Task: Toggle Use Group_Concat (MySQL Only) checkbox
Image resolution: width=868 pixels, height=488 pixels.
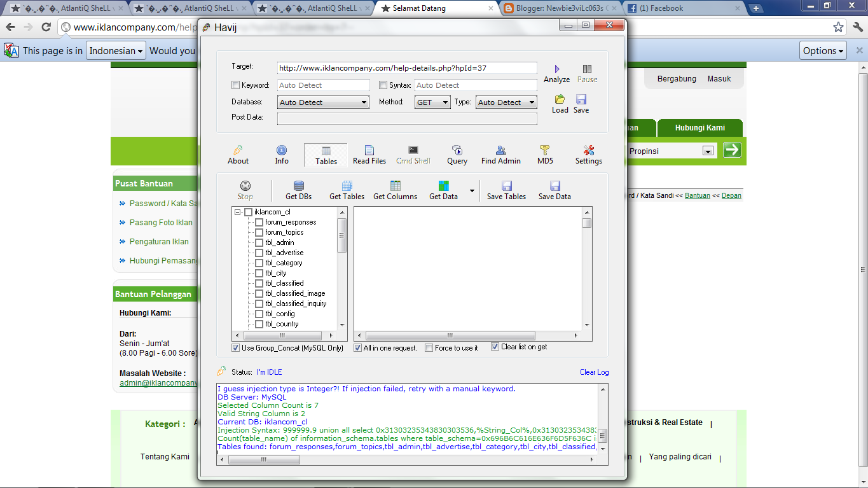Action: [236, 348]
